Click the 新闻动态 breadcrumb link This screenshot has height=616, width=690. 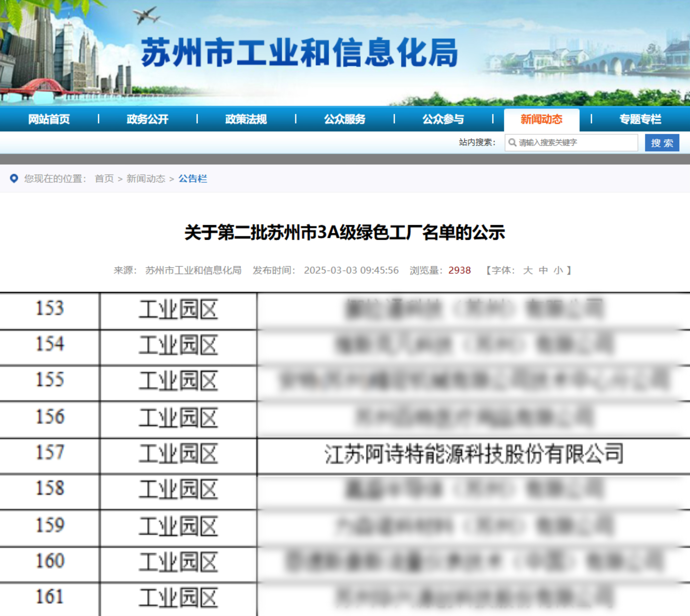click(146, 178)
